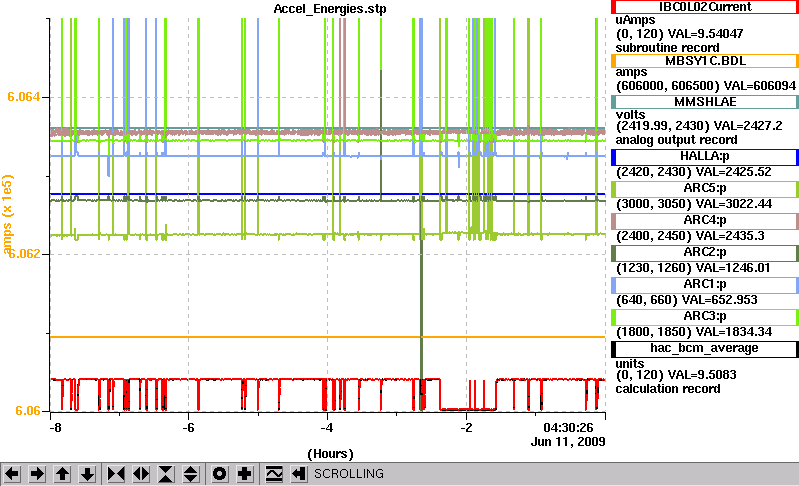The width and height of the screenshot is (799, 486).
Task: Click the Accel_Energies.stp graph title
Action: tap(330, 9)
